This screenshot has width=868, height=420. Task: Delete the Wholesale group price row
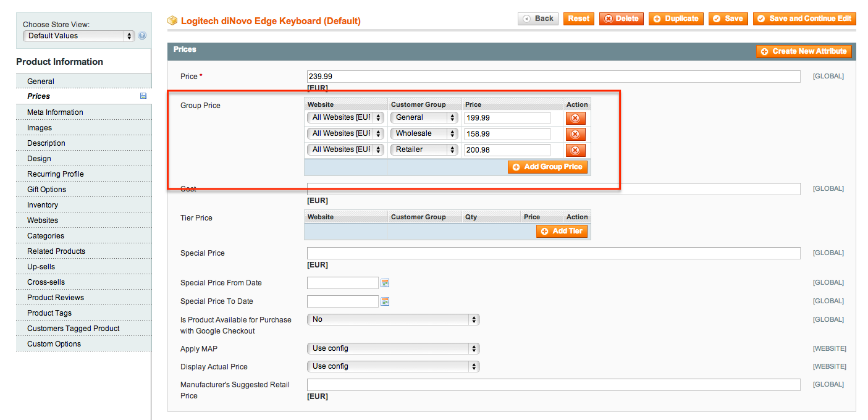(575, 134)
